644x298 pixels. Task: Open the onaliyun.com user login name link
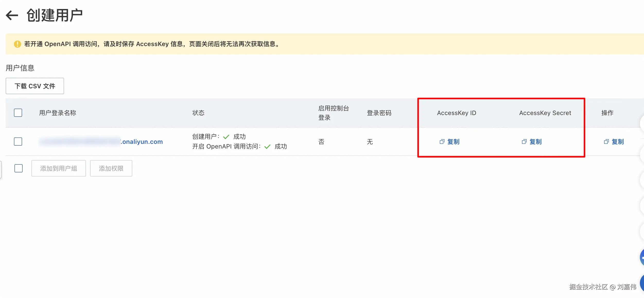(142, 142)
